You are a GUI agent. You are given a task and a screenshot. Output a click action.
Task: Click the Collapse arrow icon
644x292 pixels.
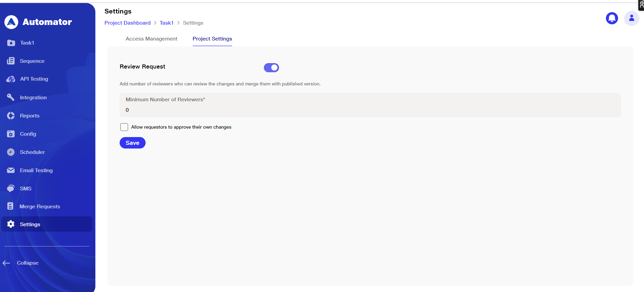click(x=6, y=263)
